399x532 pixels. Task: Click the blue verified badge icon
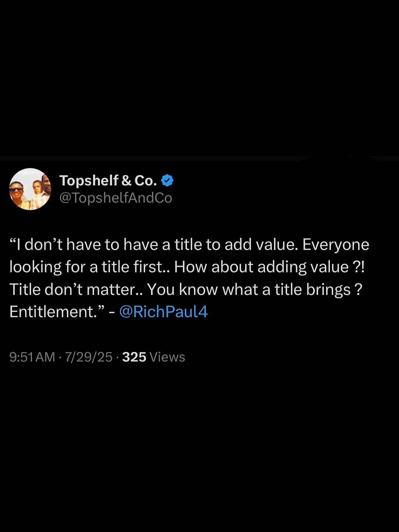coord(167,180)
